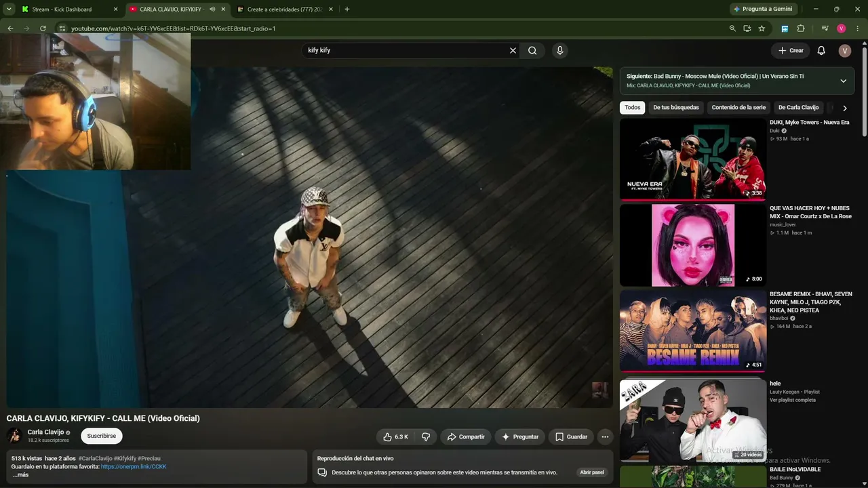Reload the page with the refresh icon
This screenshot has height=488, width=868.
(43, 28)
